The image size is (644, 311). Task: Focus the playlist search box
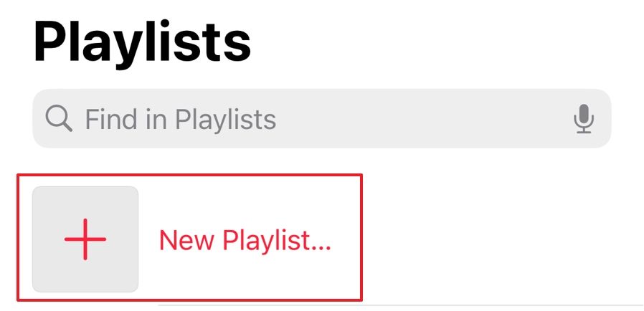(x=321, y=119)
